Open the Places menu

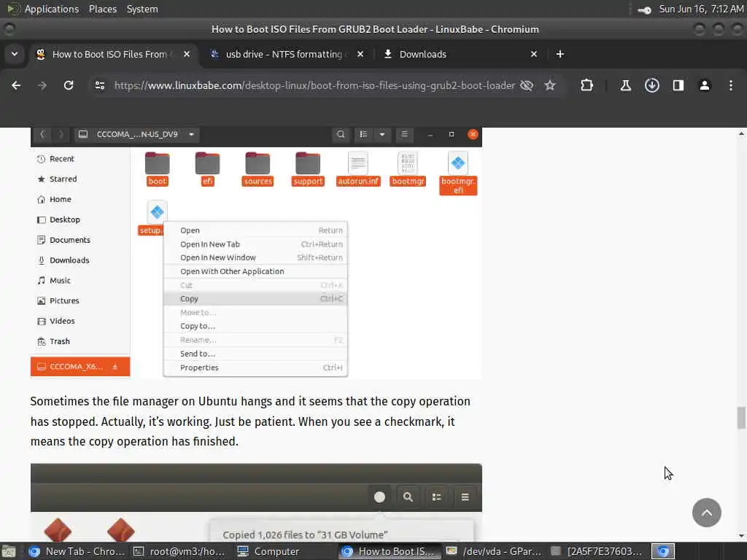102,9
